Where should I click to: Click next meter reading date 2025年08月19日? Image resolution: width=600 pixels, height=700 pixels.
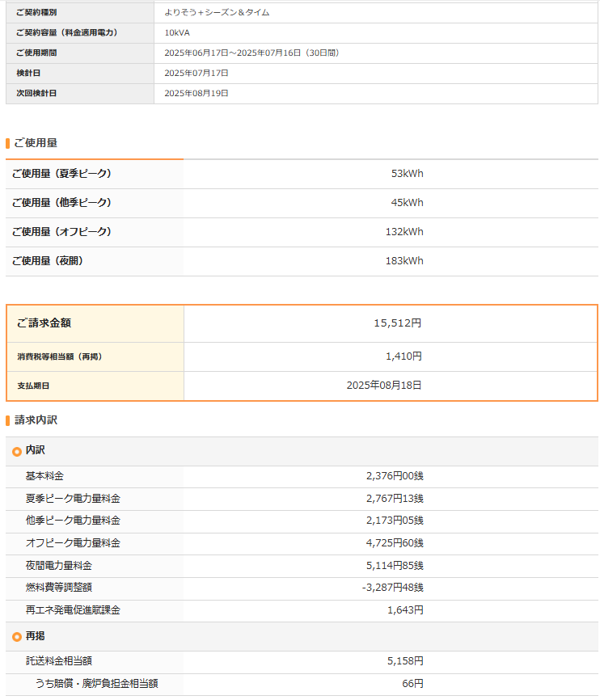196,93
